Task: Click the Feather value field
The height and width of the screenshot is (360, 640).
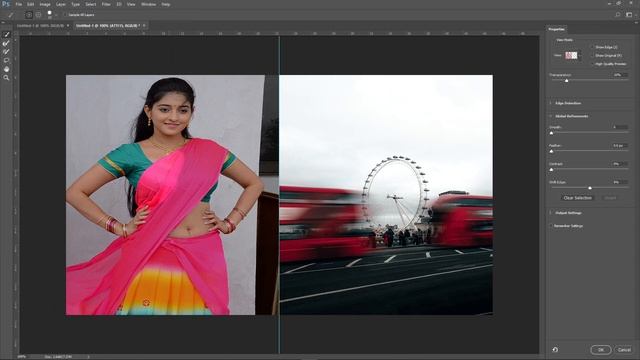Action: [x=620, y=146]
